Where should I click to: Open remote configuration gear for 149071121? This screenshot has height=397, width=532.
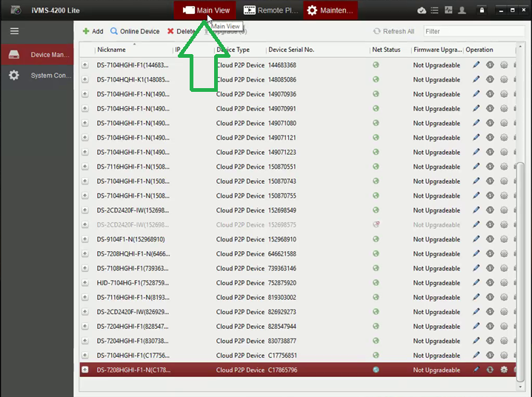pos(504,138)
